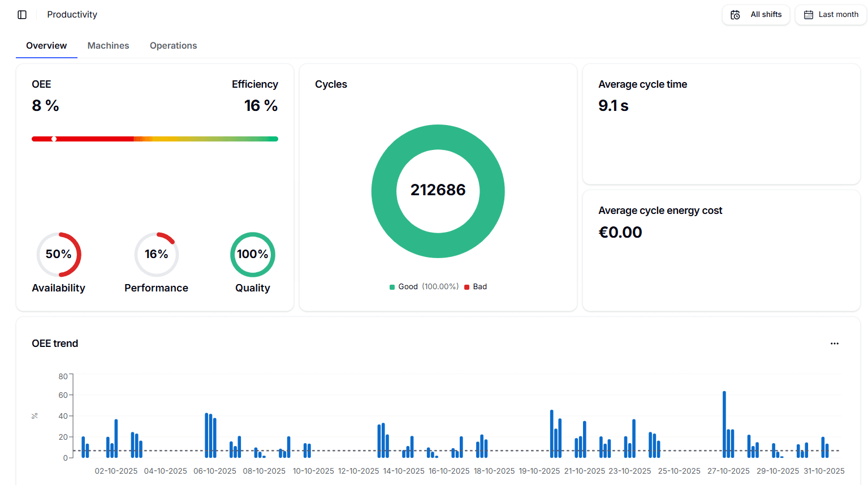This screenshot has width=868, height=485.
Task: Click the tallest bar on 27-10-2025
Action: [724, 424]
